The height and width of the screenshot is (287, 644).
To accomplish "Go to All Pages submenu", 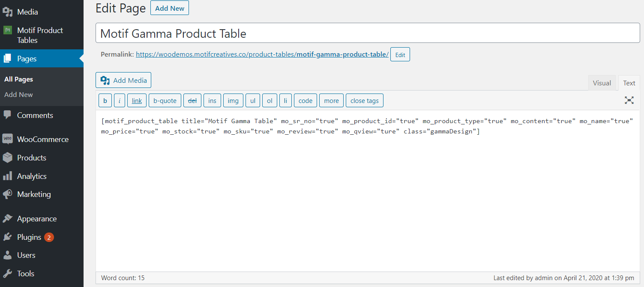I will pyautogui.click(x=18, y=79).
